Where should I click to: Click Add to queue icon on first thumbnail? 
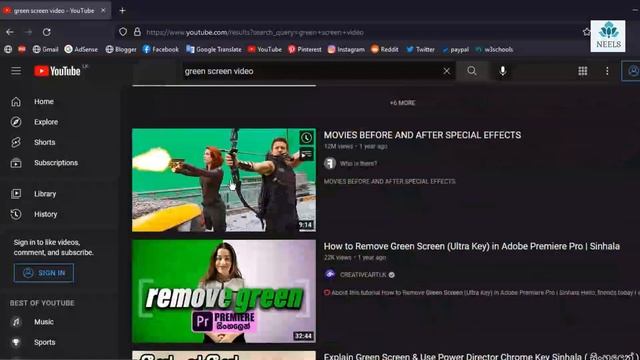(x=306, y=154)
